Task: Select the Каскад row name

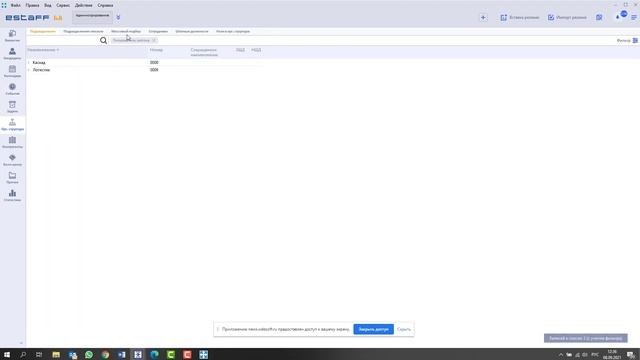Action: (x=39, y=62)
